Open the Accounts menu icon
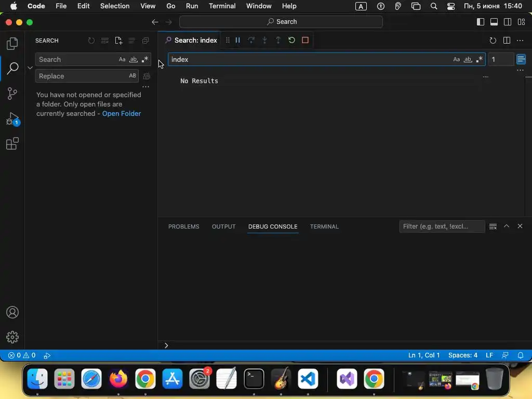The height and width of the screenshot is (399, 532). click(x=12, y=312)
